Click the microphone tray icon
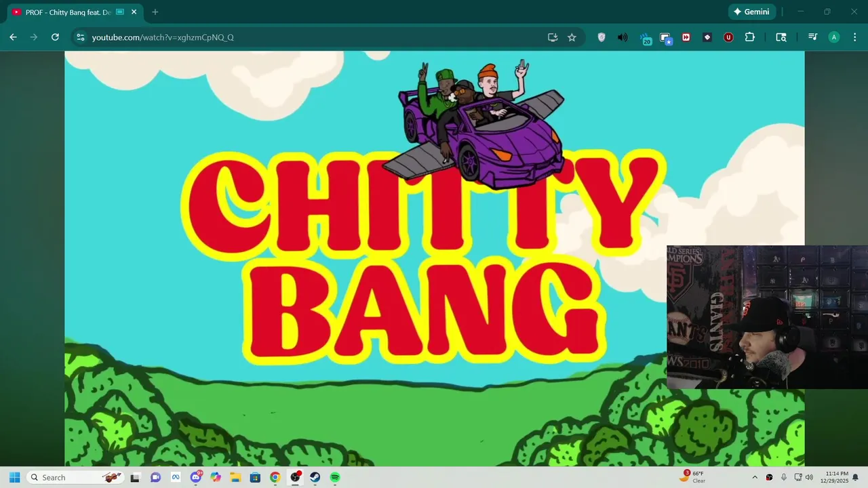The width and height of the screenshot is (868, 488). pos(784,477)
